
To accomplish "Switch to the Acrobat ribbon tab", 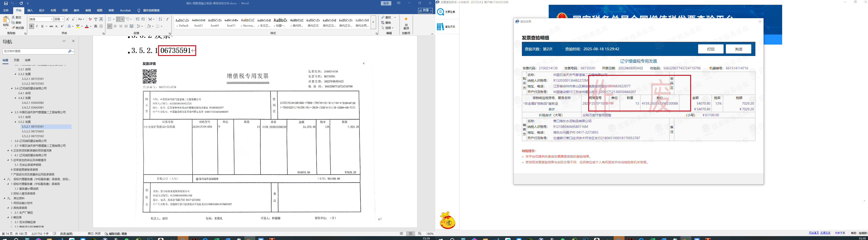I will [125, 10].
